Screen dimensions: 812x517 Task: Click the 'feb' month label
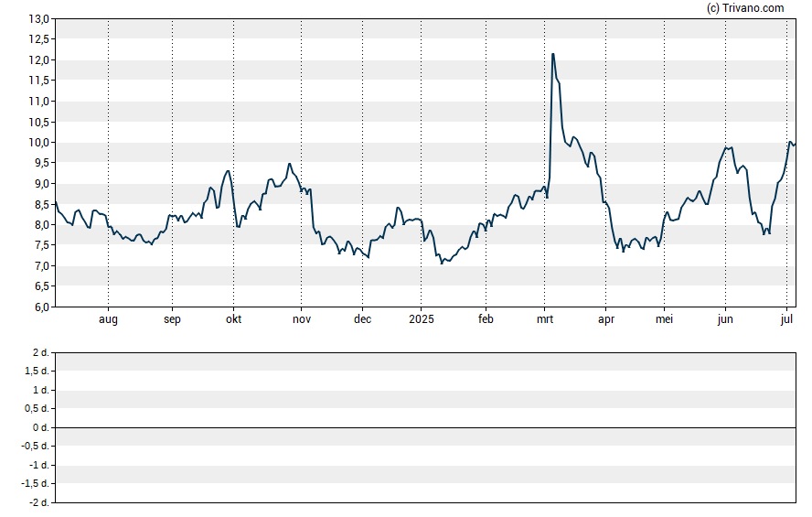(x=486, y=319)
